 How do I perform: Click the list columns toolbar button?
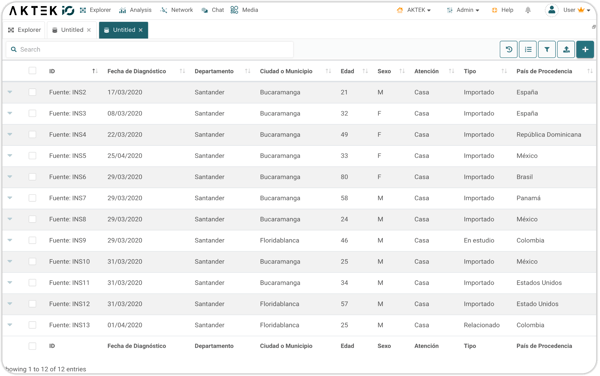tap(528, 49)
